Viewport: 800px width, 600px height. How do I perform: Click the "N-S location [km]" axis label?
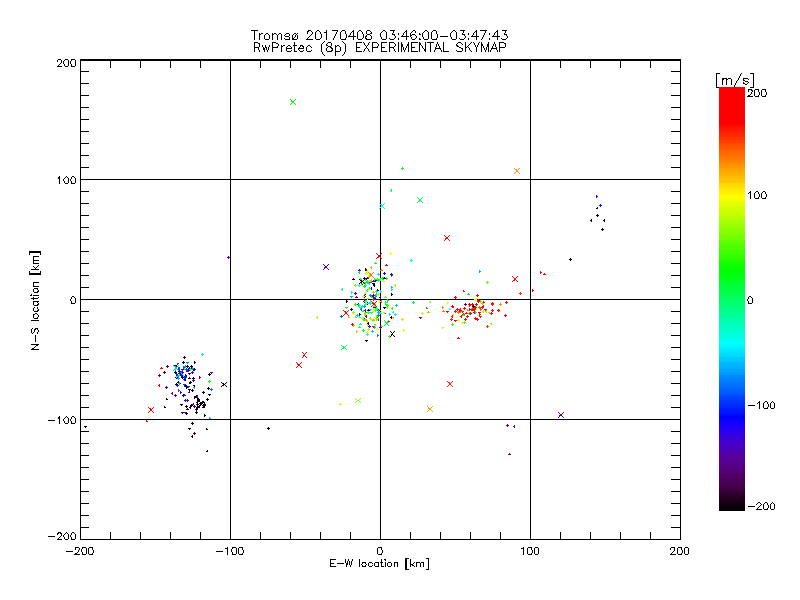pyautogui.click(x=35, y=300)
